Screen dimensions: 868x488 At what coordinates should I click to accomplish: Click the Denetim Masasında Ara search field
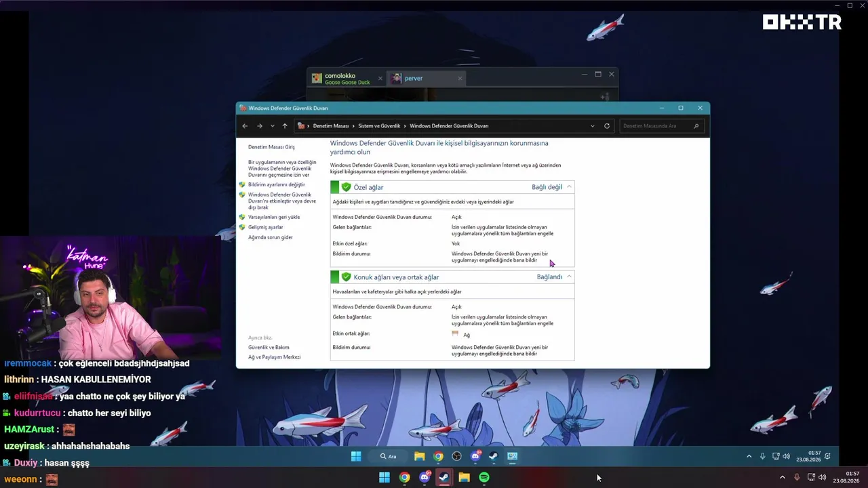pos(661,126)
